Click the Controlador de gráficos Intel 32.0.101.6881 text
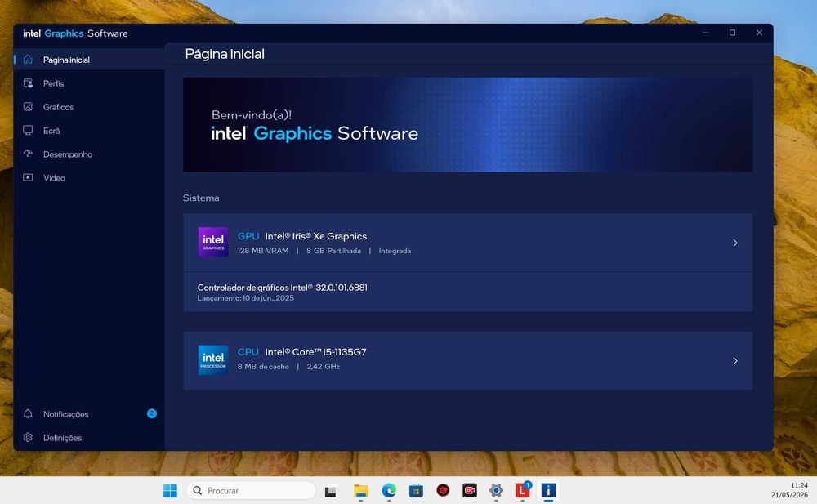Viewport: 817px width, 504px height. tap(283, 288)
